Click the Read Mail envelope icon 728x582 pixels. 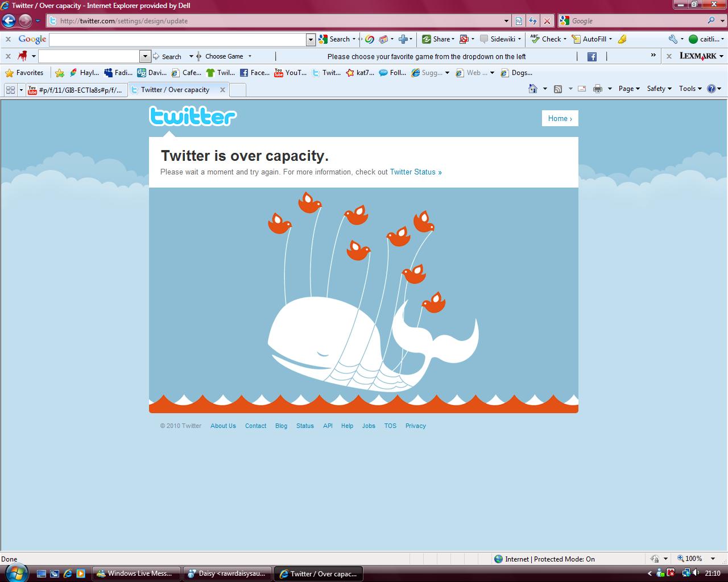pyautogui.click(x=582, y=89)
